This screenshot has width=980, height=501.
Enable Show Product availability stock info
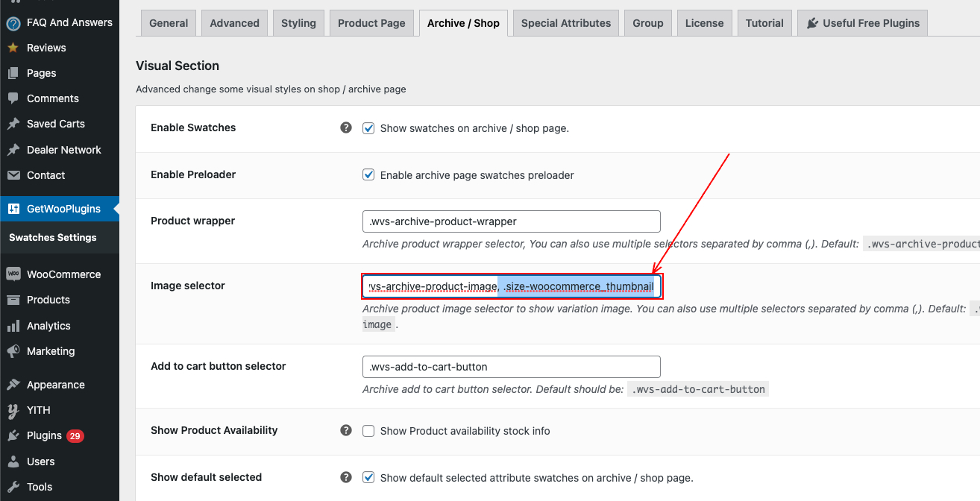(x=368, y=431)
